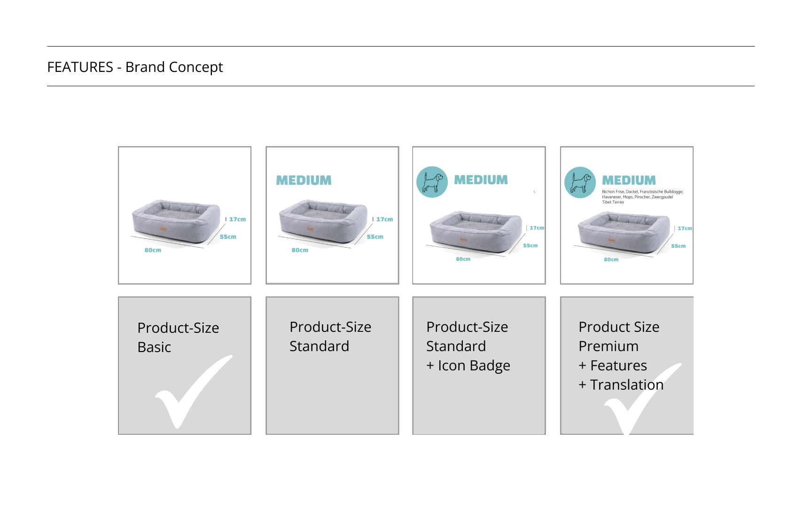Image resolution: width=812 pixels, height=525 pixels.
Task: Click the MEDIUM heading in the second image
Action: pos(304,180)
